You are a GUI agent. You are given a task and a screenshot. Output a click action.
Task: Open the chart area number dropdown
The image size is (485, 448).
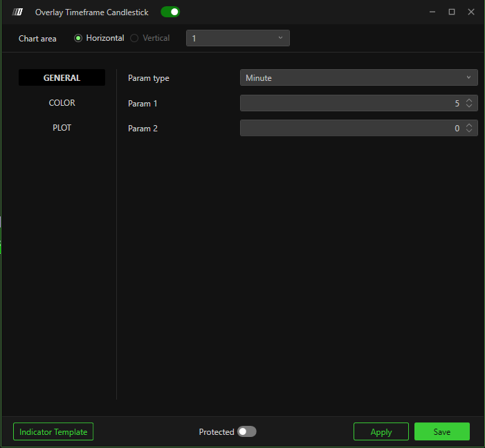click(237, 38)
